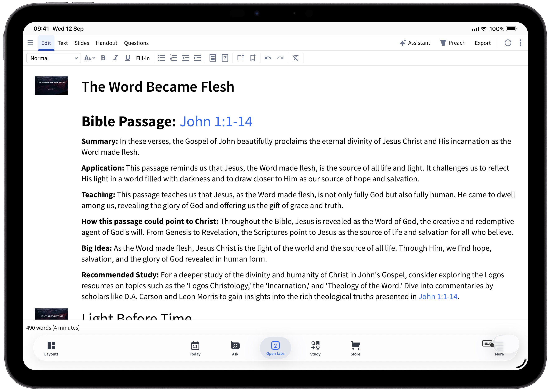The height and width of the screenshot is (392, 551).
Task: Undo the last change
Action: click(x=268, y=58)
